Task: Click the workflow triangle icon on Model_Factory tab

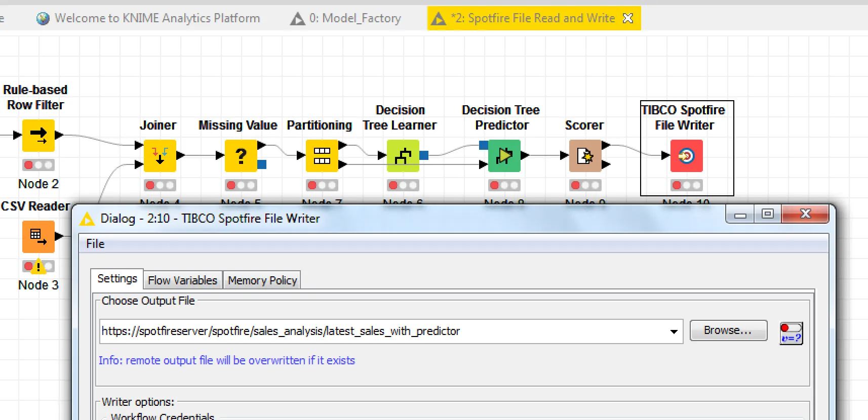Action: 297,19
